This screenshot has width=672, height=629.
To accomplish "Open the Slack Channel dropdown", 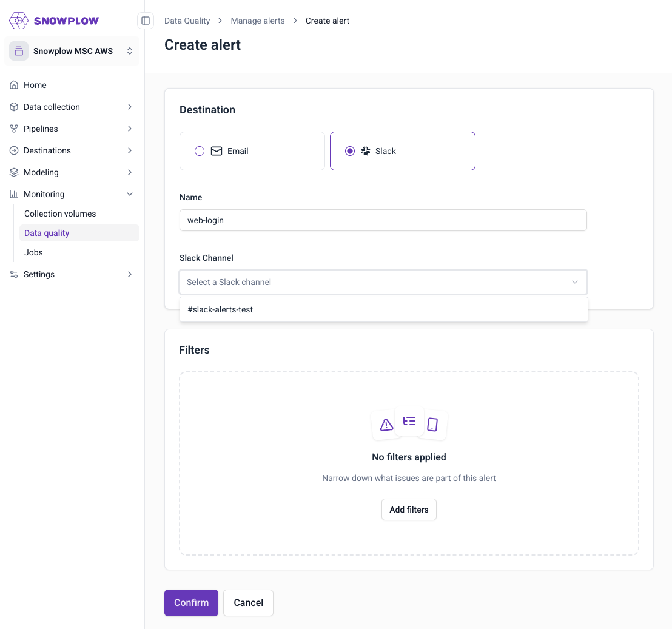I will pos(383,281).
